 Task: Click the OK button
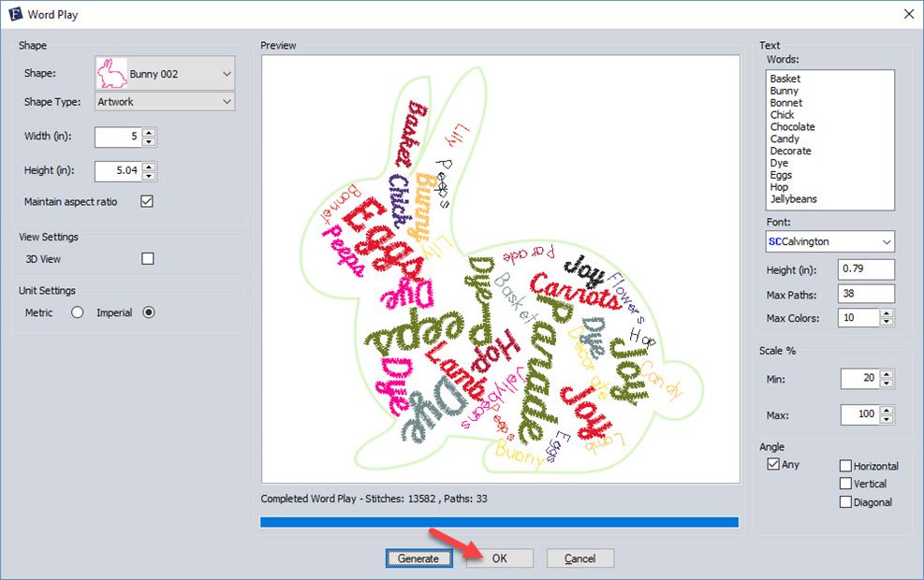(499, 558)
